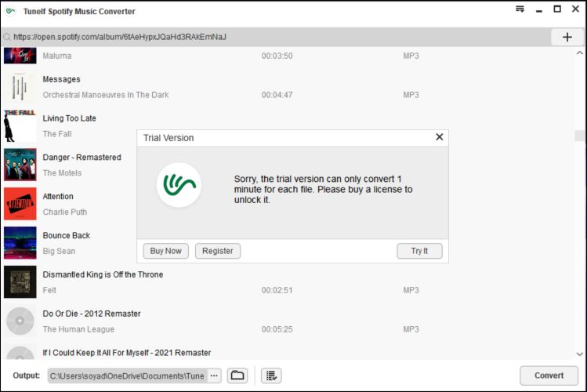
Task: Click the Buy Now button
Action: pos(166,251)
